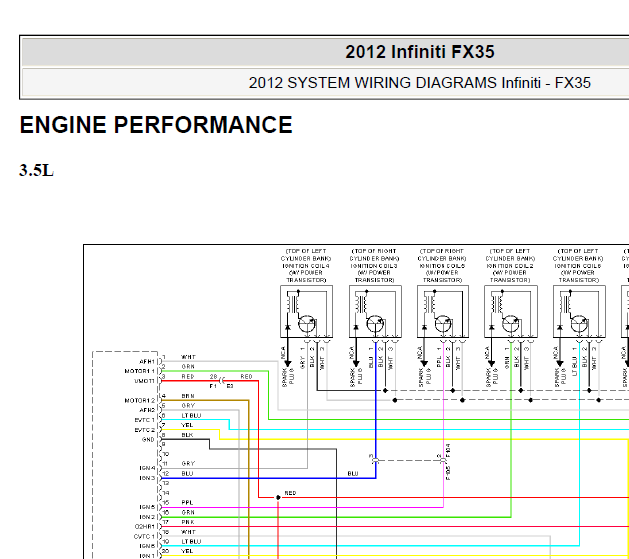Select the ENGINE PERFORMANCE heading
The height and width of the screenshot is (559, 629).
tap(156, 125)
